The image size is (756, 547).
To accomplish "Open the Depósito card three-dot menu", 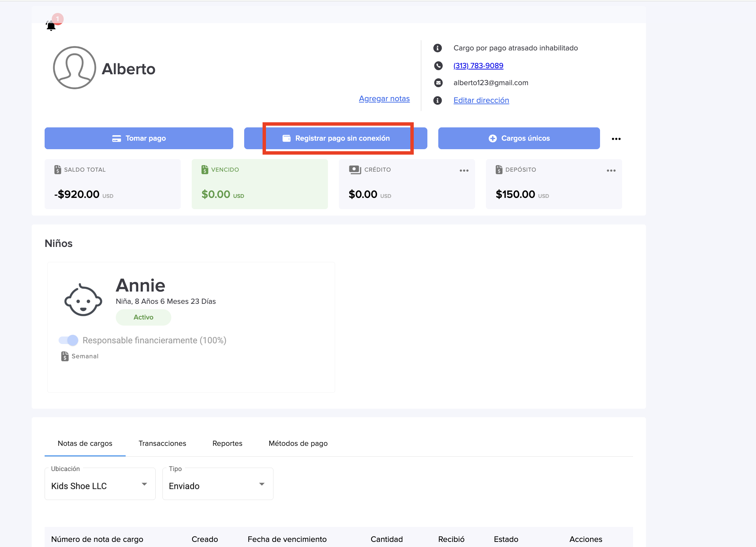I will [x=611, y=170].
